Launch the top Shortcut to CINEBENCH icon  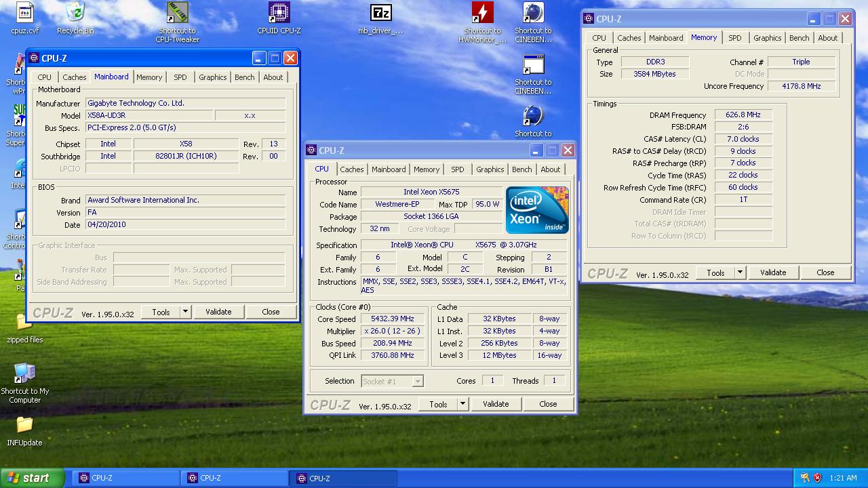tap(533, 13)
